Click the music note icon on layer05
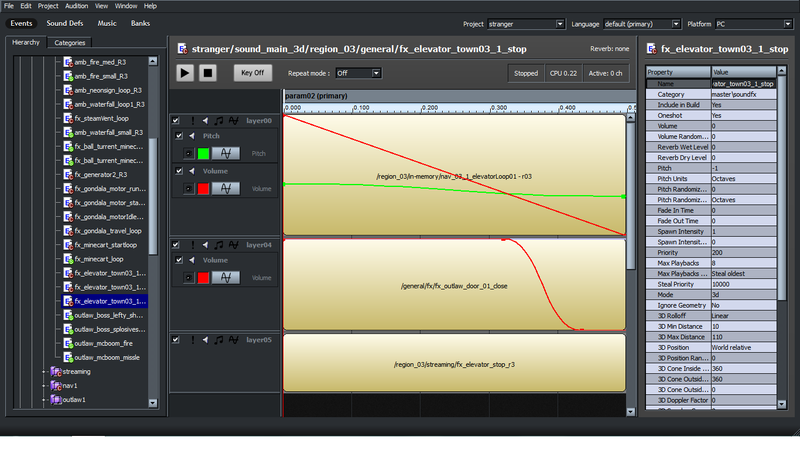Viewport: 800px width, 450px height. tap(219, 340)
